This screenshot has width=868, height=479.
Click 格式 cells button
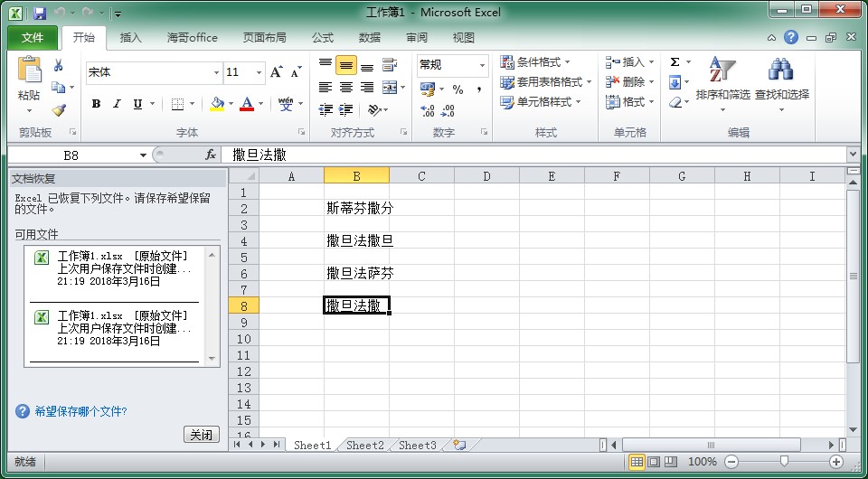pyautogui.click(x=630, y=102)
